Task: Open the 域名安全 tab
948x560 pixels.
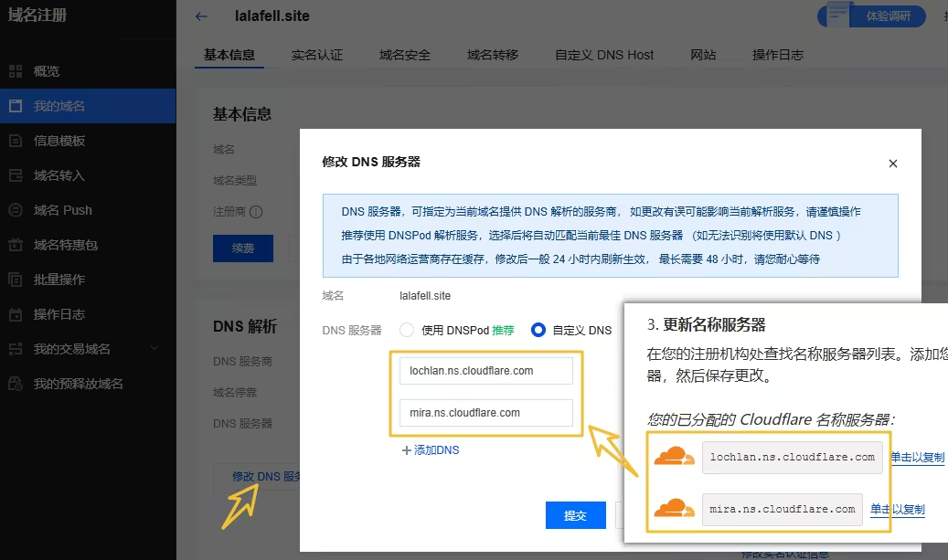Action: pyautogui.click(x=404, y=55)
